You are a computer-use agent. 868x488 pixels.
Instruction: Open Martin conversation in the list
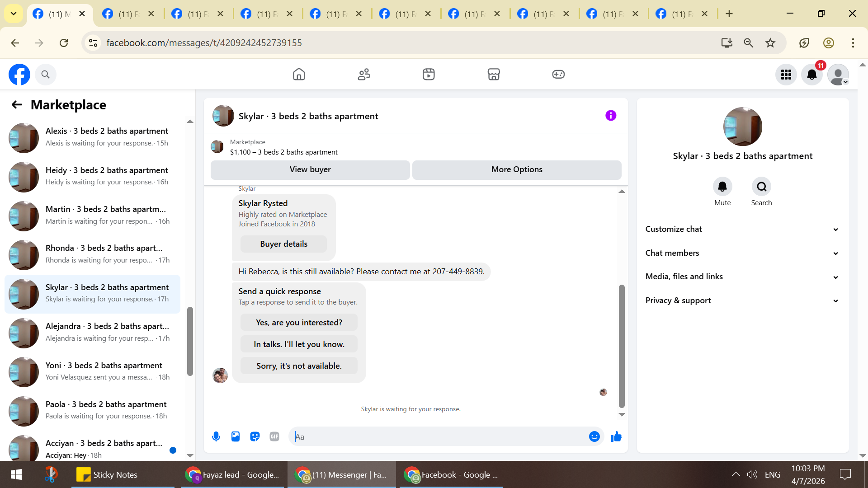point(92,216)
